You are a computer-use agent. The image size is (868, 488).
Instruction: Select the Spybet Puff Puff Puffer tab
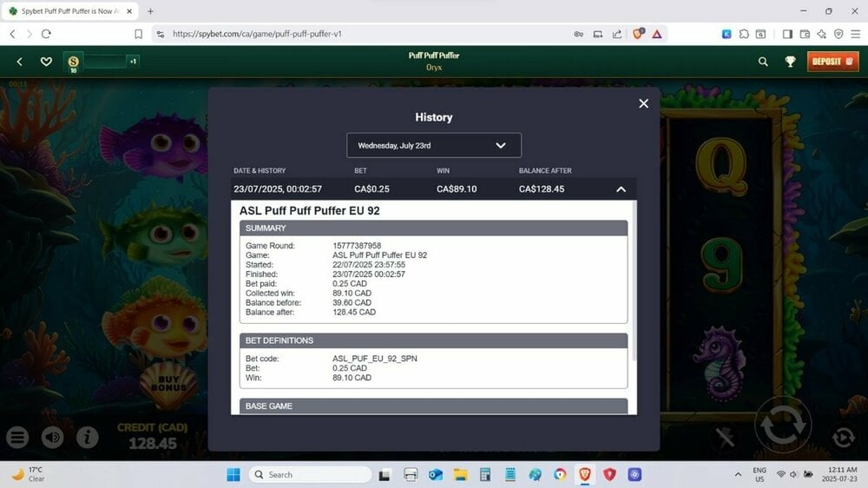coord(71,11)
